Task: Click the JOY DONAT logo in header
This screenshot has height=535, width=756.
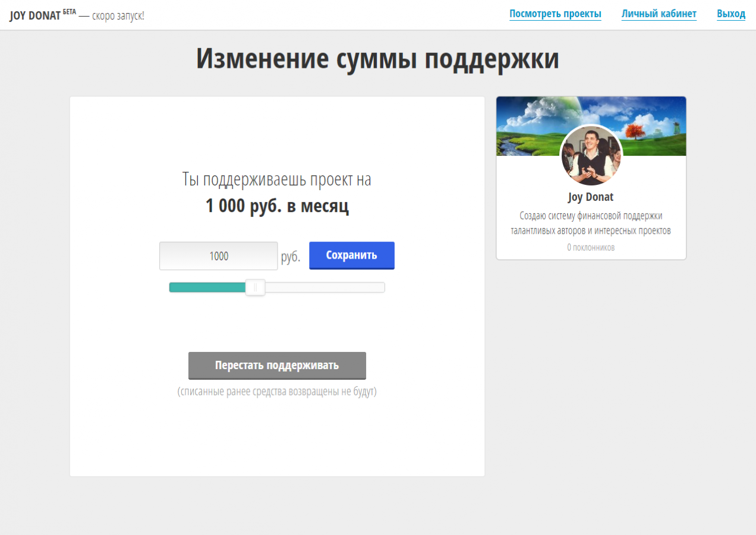Action: tap(35, 15)
